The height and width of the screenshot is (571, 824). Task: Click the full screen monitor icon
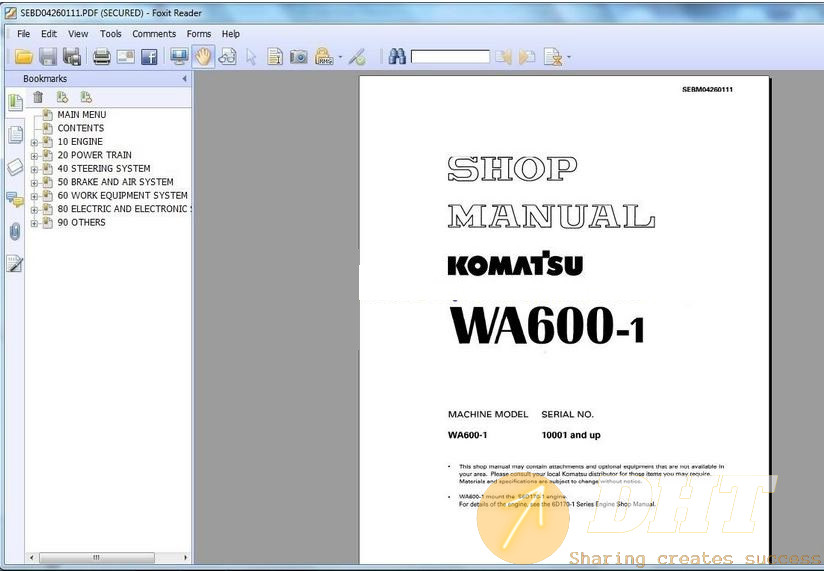pos(179,57)
